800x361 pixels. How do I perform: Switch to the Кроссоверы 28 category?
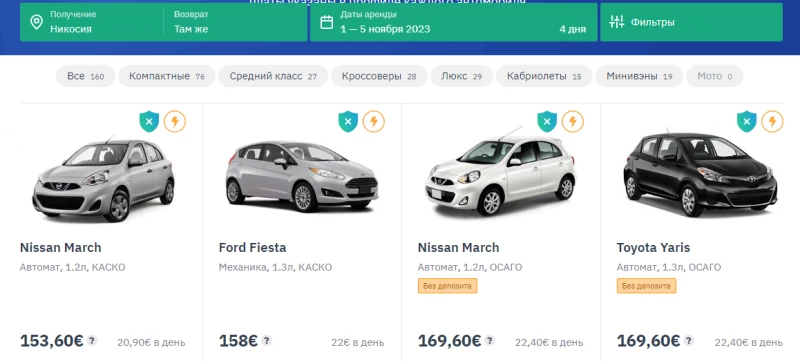pos(379,76)
